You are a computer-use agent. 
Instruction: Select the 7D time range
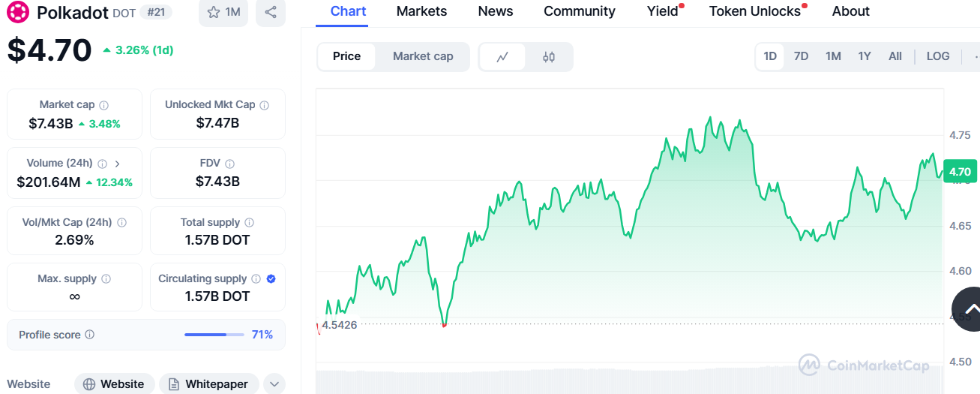click(x=801, y=56)
